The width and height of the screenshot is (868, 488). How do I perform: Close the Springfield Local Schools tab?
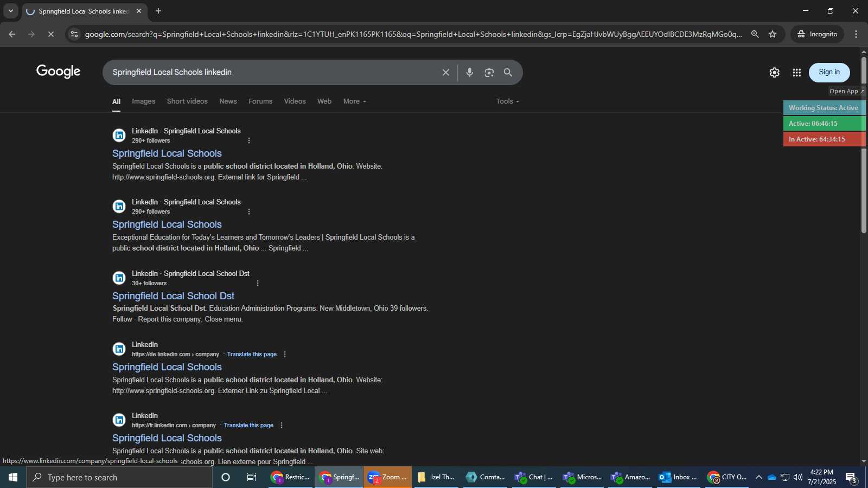coord(139,11)
